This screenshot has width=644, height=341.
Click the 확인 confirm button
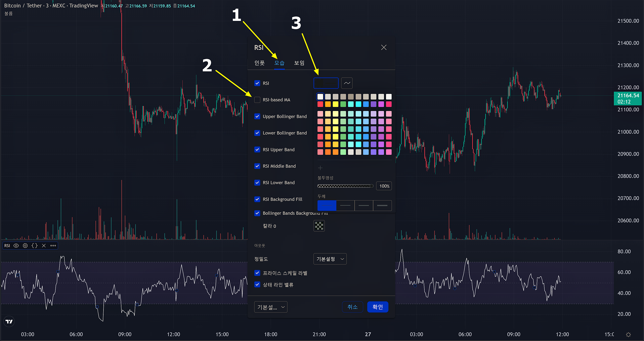click(378, 307)
